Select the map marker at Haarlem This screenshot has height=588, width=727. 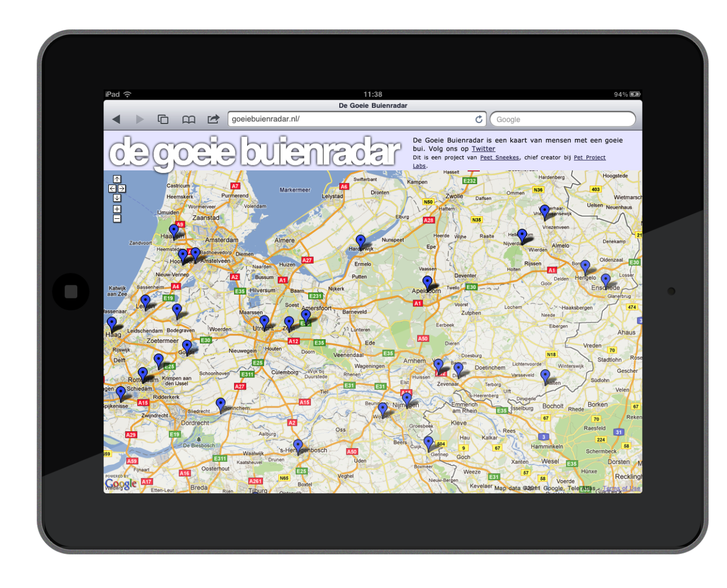174,231
